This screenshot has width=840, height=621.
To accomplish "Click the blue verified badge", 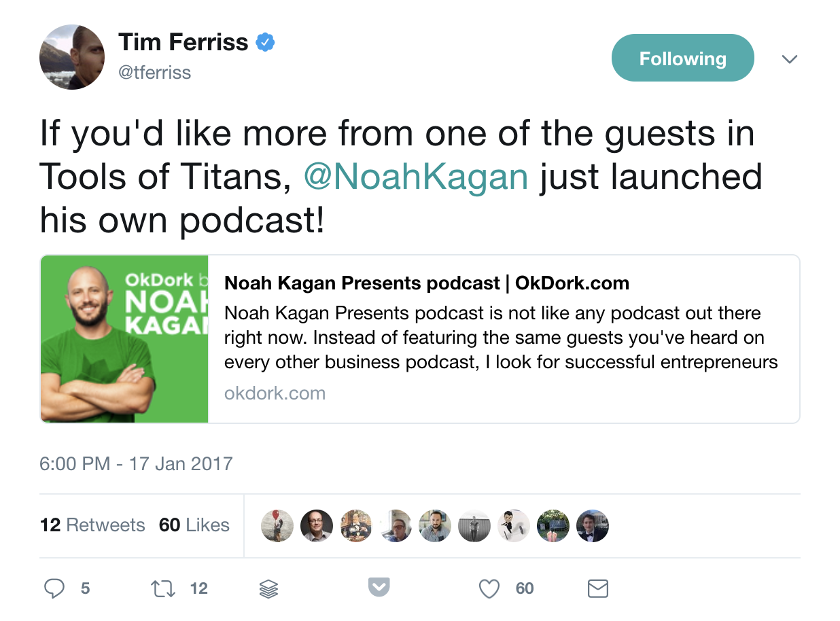I will 265,43.
